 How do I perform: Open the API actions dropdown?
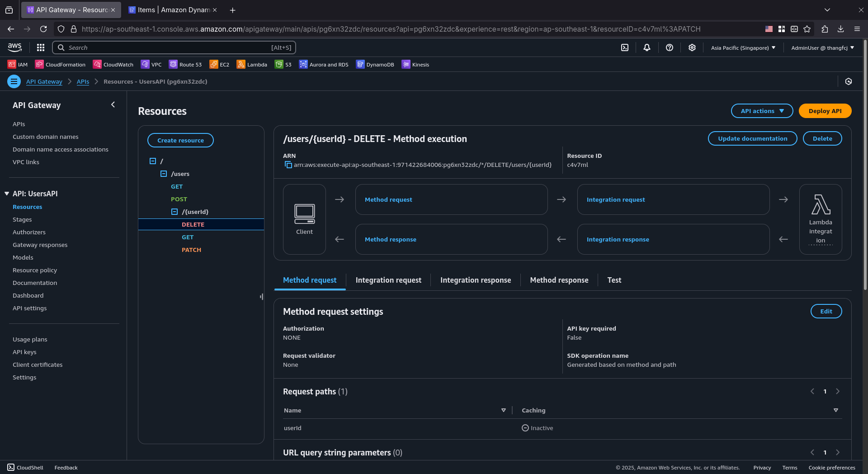[x=762, y=111]
